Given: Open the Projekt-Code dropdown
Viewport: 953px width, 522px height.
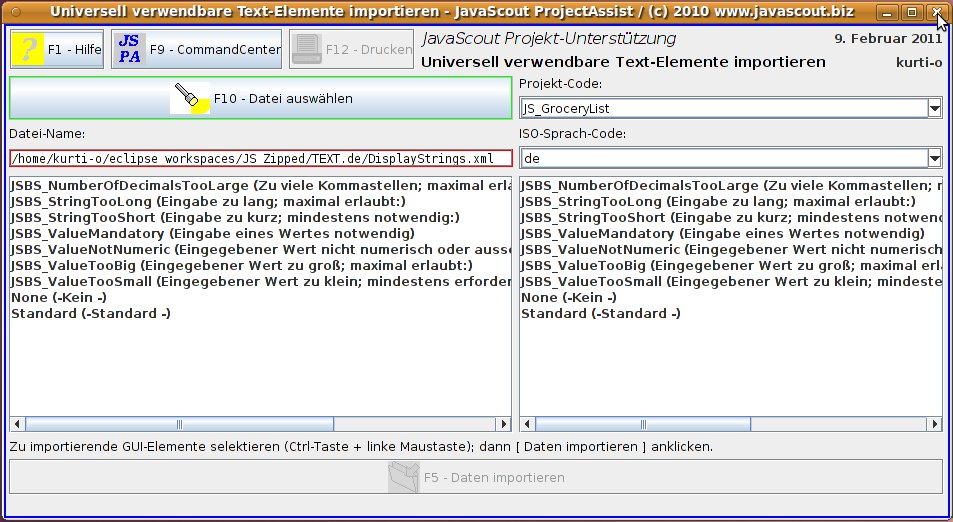Looking at the screenshot, I should coord(934,108).
